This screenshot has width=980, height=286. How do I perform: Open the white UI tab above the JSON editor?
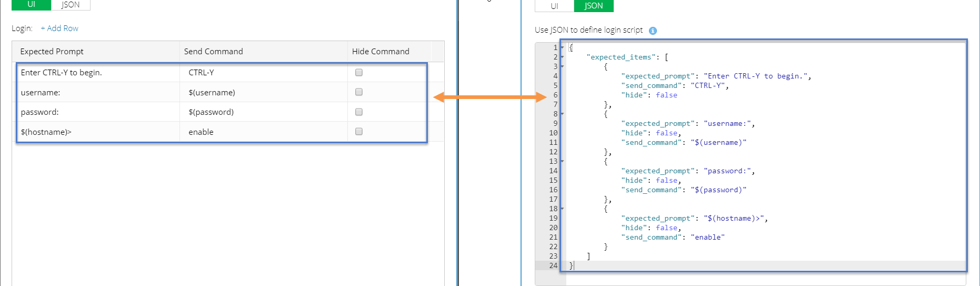pyautogui.click(x=554, y=6)
